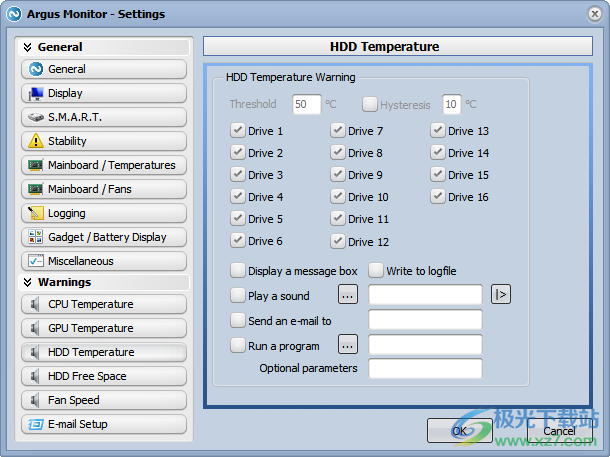This screenshot has width=610, height=457.
Task: Check the Play a sound checkbox
Action: 238,296
